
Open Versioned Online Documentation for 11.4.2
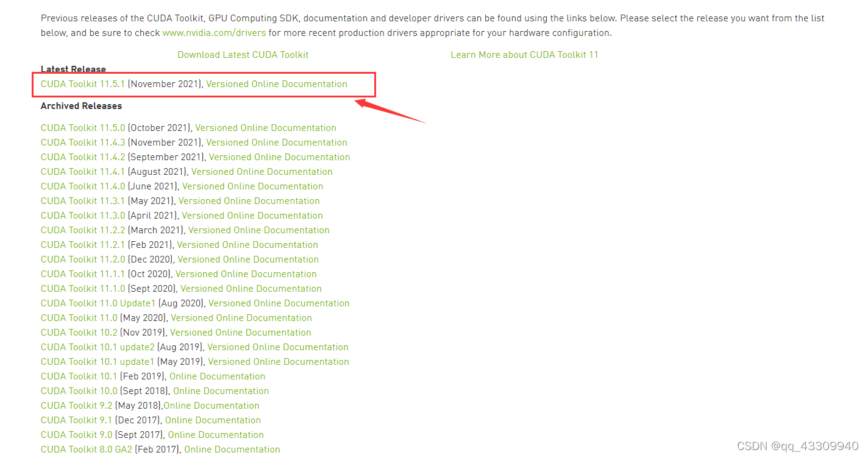(280, 157)
